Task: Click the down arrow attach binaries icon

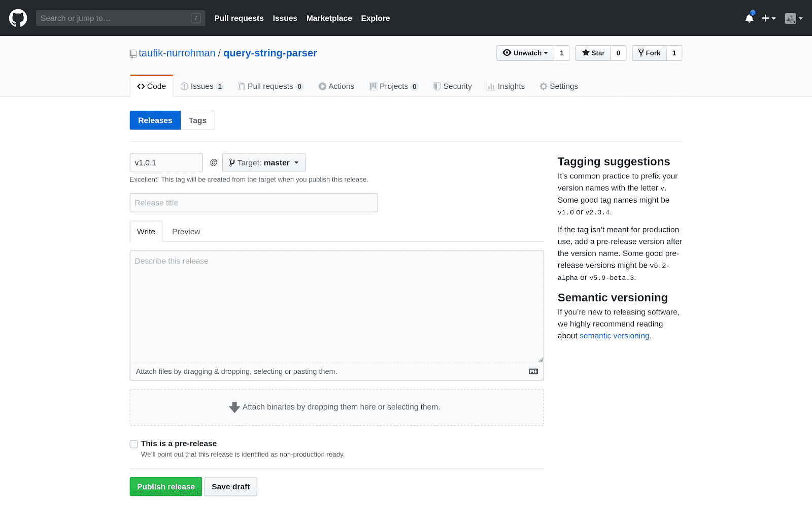Action: (234, 407)
